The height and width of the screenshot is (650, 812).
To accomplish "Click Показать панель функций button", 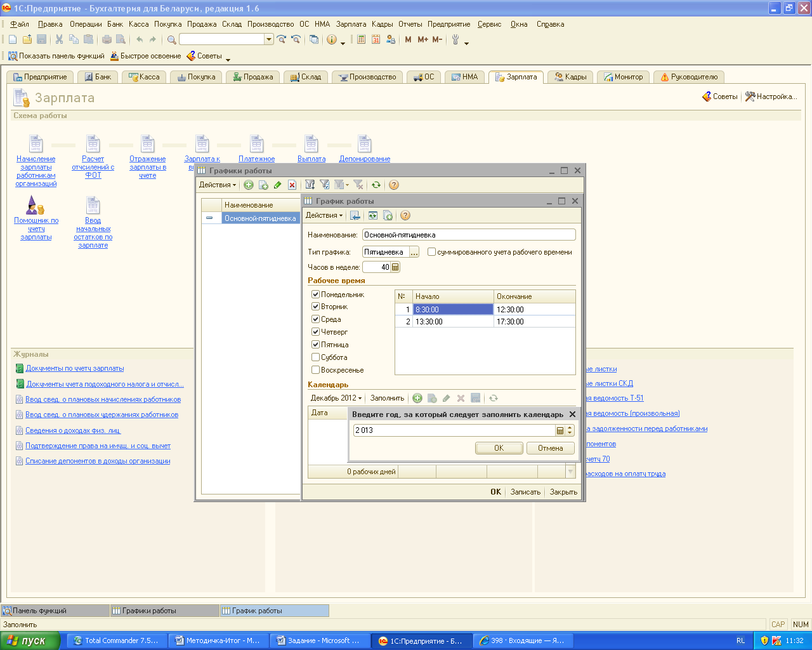I will pyautogui.click(x=56, y=56).
